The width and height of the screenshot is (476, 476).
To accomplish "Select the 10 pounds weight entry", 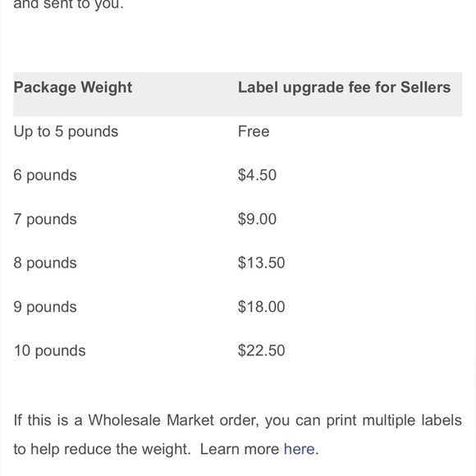I will point(50,350).
